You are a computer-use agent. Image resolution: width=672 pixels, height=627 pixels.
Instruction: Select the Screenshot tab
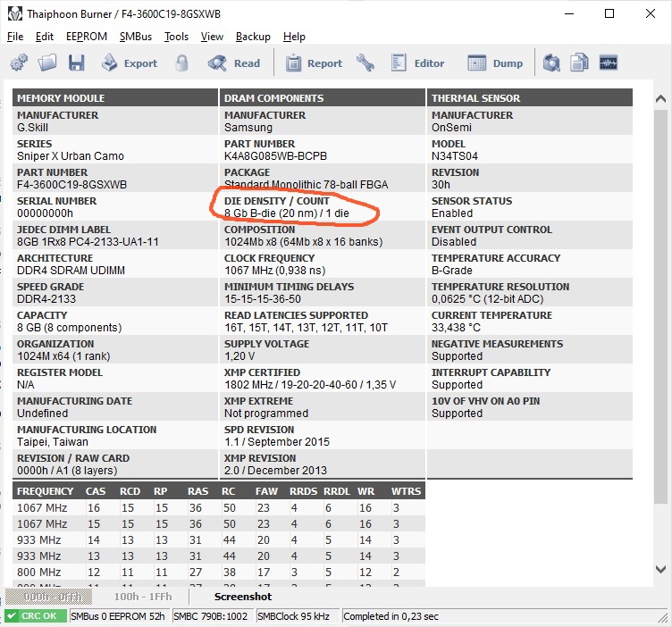pyautogui.click(x=243, y=596)
